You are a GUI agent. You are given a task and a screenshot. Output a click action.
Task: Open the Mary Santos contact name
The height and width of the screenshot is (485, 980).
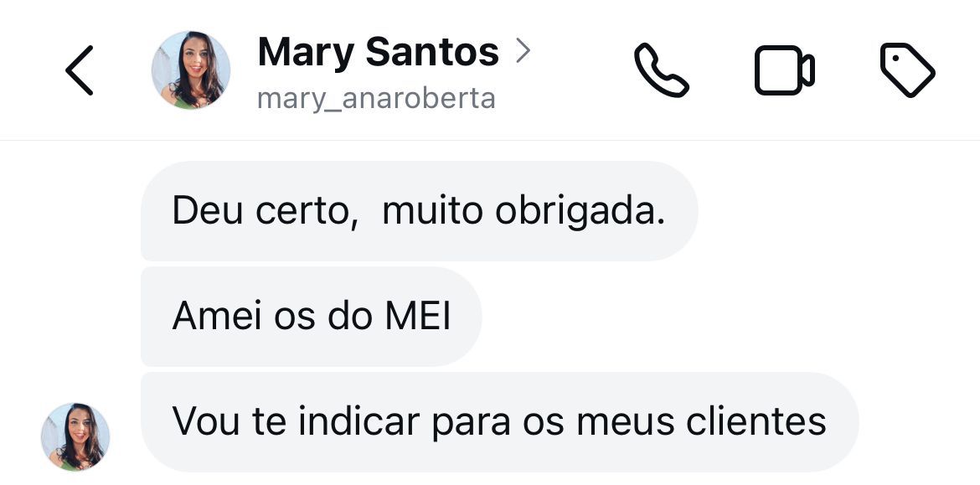pyautogui.click(x=378, y=52)
